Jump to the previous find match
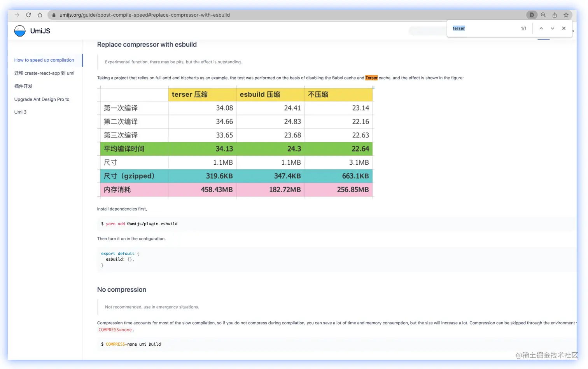588x369 pixels. (541, 28)
